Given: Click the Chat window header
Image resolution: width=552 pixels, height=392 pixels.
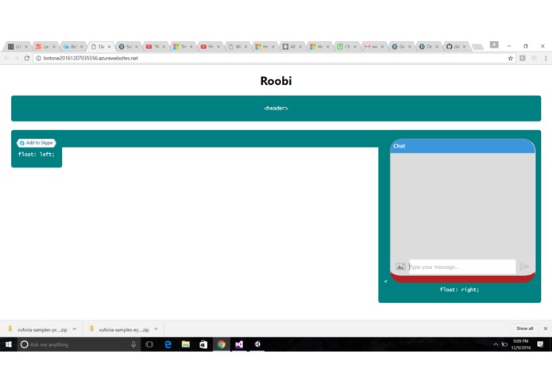Looking at the screenshot, I should [462, 146].
